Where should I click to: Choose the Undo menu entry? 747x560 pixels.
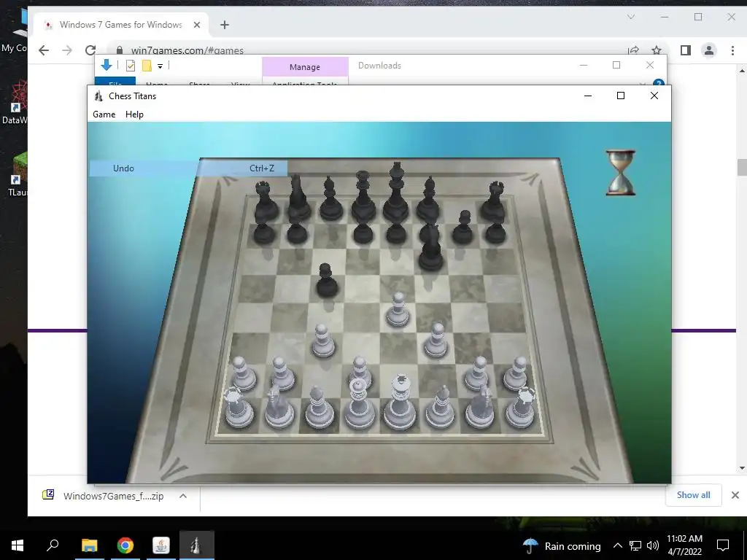click(189, 168)
